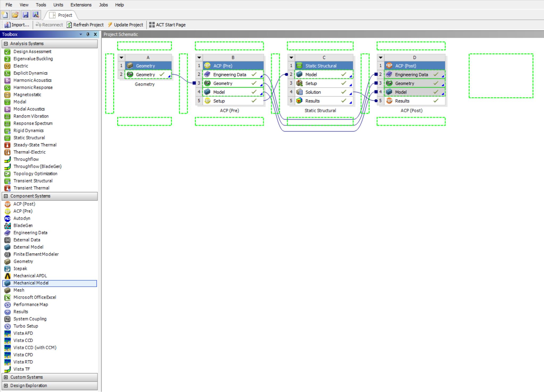
Task: Click the New project icon in toolbar
Action: tap(5, 15)
